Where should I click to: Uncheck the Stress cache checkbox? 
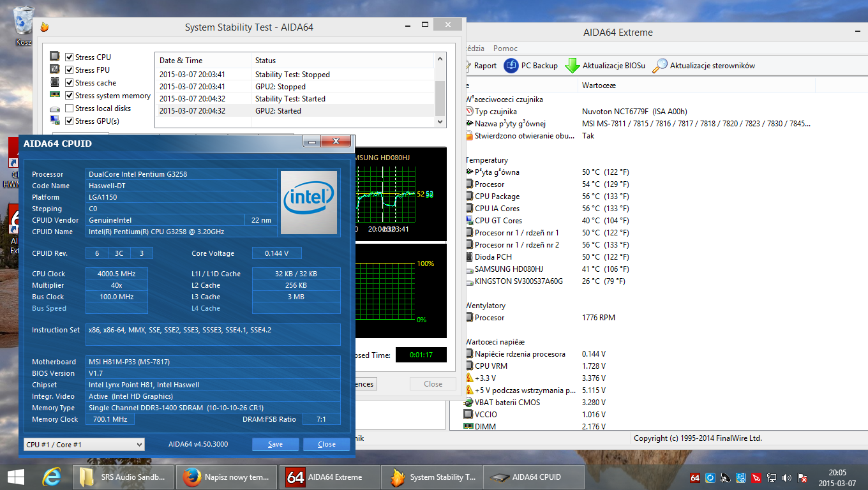click(x=69, y=83)
